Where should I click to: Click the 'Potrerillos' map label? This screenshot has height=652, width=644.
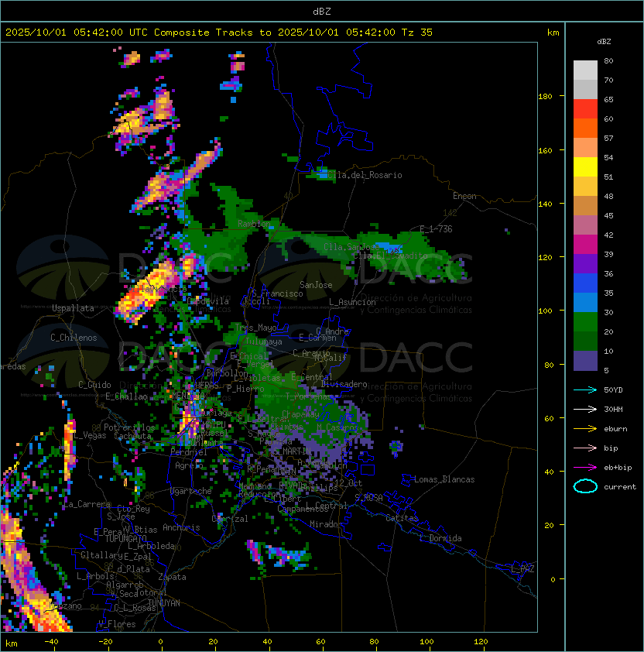[x=129, y=427]
